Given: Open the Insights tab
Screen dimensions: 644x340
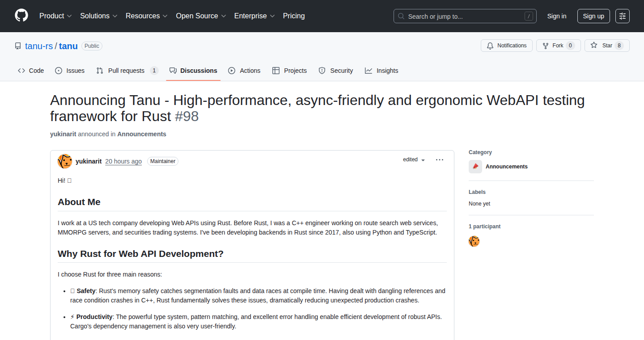Looking at the screenshot, I should [x=381, y=71].
